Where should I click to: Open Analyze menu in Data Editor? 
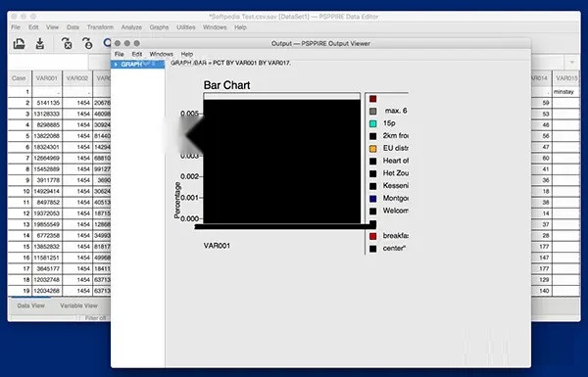click(131, 27)
